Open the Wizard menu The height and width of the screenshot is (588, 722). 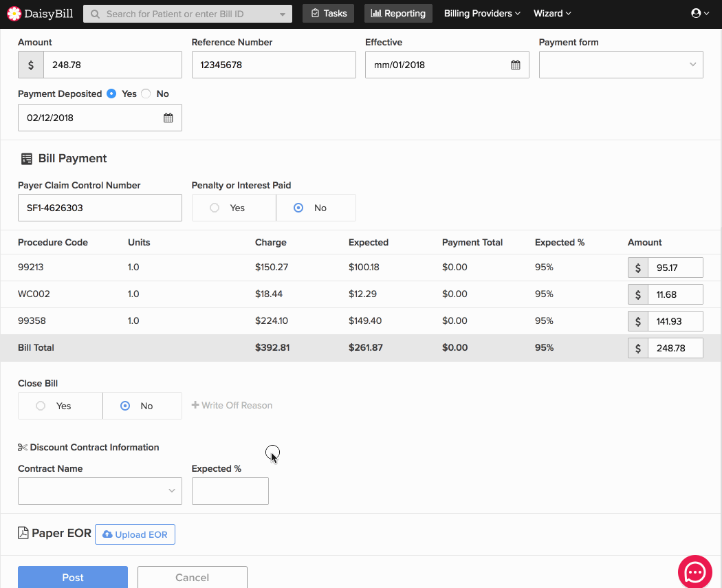552,13
